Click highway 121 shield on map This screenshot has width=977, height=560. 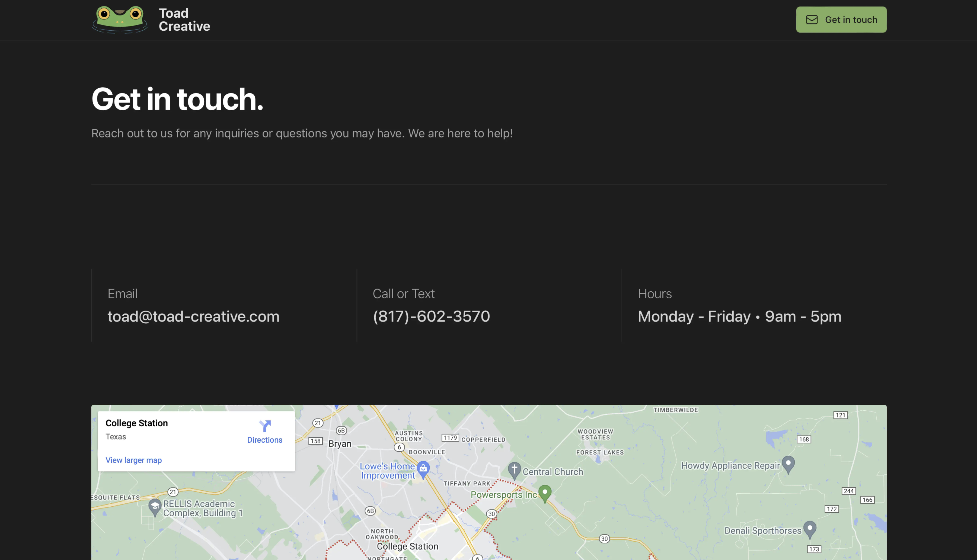(x=840, y=415)
